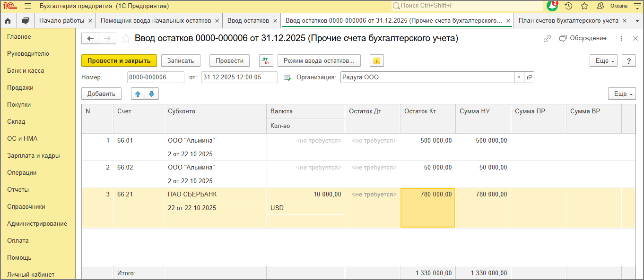This screenshot has width=644, height=280.
Task: Click the favorites star in top bar
Action: point(584,6)
